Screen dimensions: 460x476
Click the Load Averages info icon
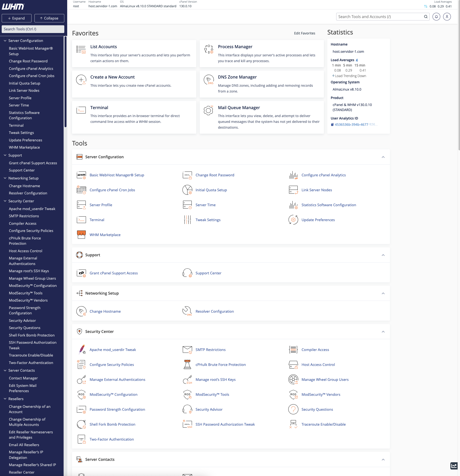357,60
